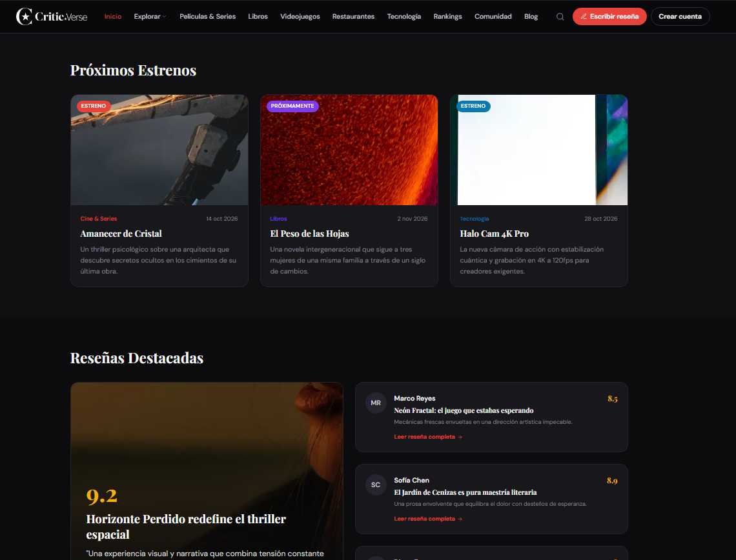This screenshot has height=560, width=736.
Task: Click the 14 oct 2026 date
Action: click(222, 219)
